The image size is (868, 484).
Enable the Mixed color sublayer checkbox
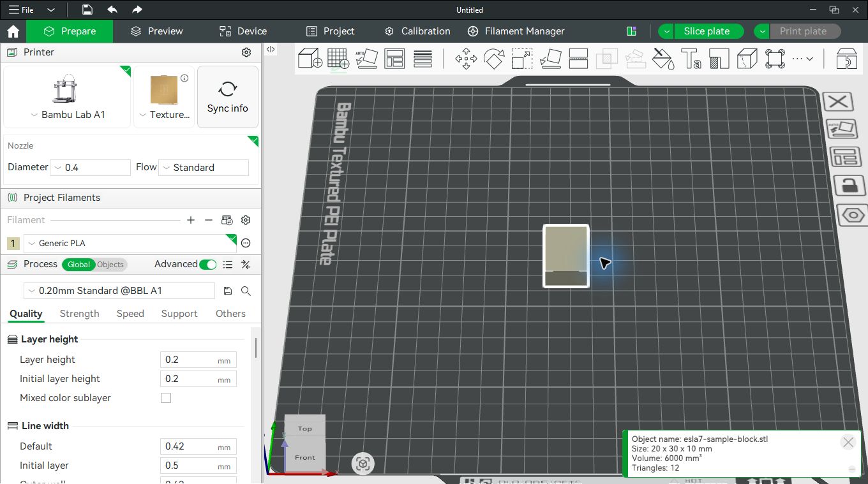(x=166, y=398)
